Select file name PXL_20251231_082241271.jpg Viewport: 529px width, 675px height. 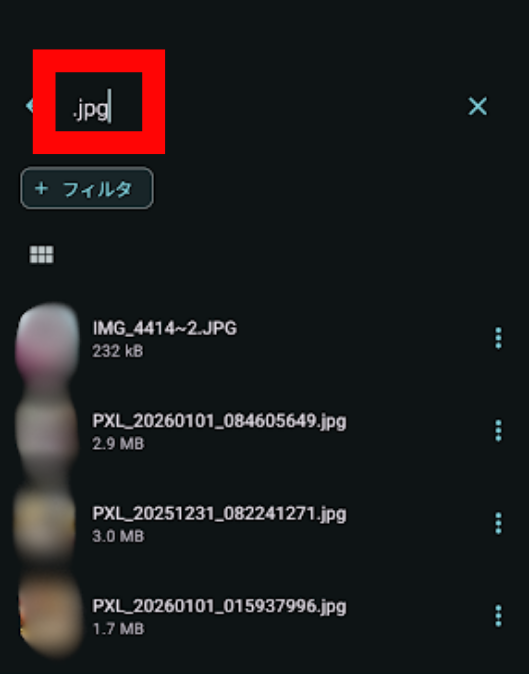pos(219,514)
